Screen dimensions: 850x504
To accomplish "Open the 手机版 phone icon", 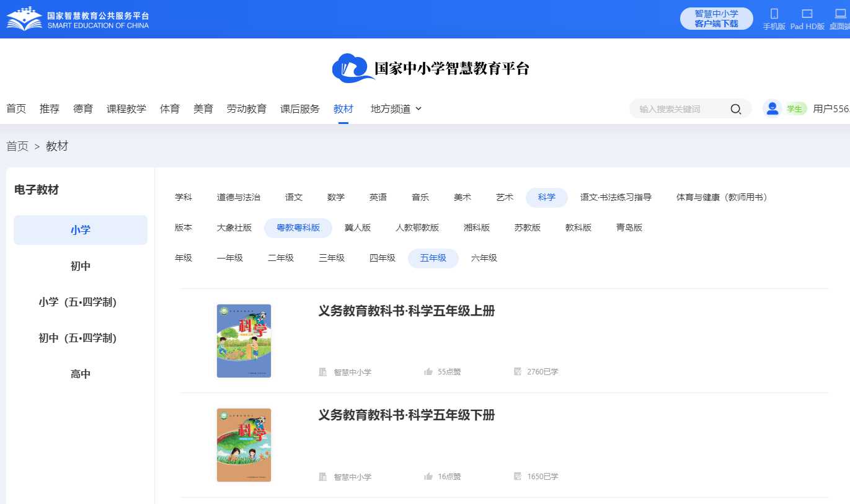I will pyautogui.click(x=774, y=14).
